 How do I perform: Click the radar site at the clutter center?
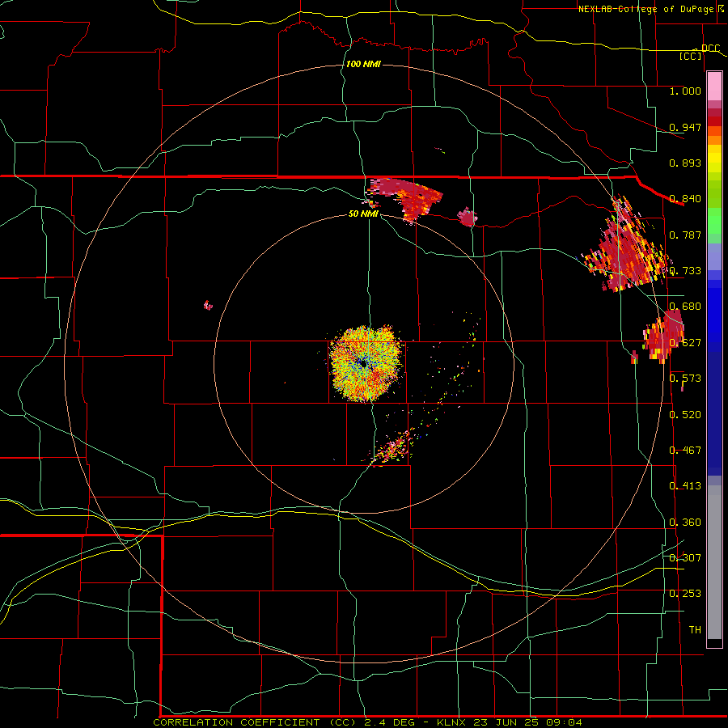tap(364, 364)
